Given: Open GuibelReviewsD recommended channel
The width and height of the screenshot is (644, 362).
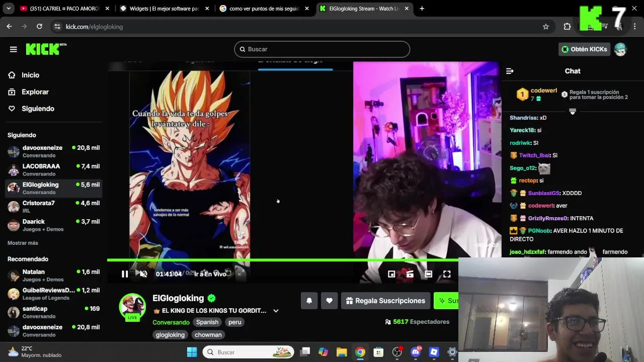Looking at the screenshot, I should click(53, 294).
